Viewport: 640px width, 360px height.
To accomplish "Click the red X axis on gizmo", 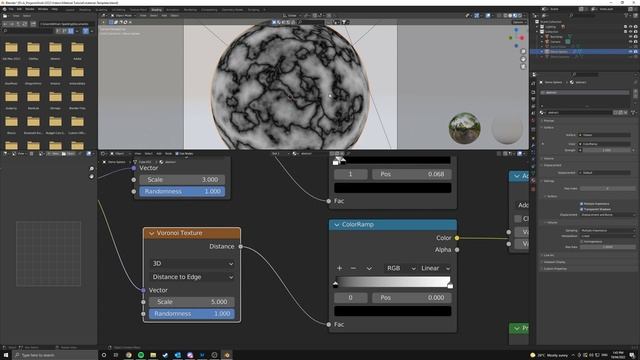I will click(522, 38).
